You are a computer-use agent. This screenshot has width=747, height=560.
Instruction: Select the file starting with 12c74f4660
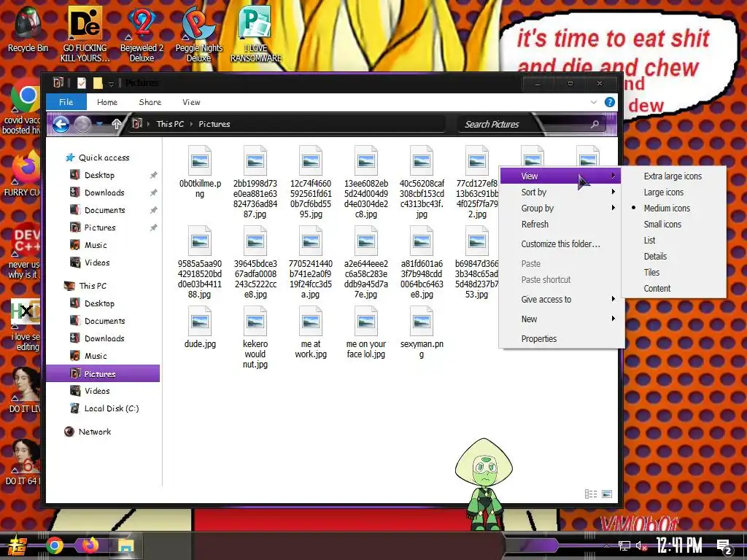tap(311, 182)
